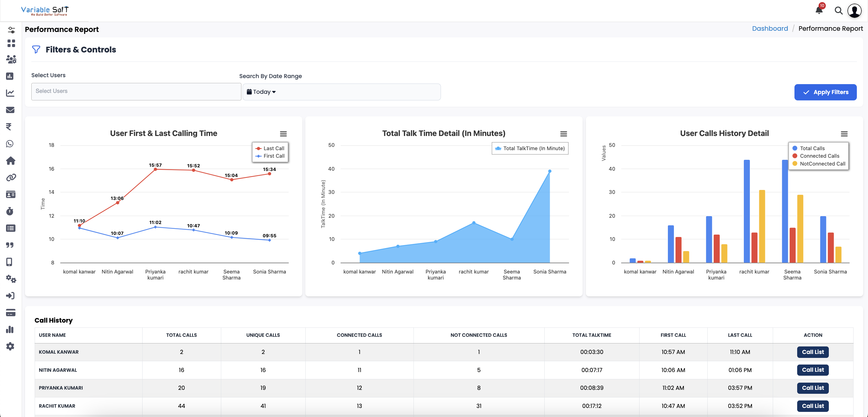Click the notification bell with 10 alerts
The width and height of the screenshot is (868, 417).
point(819,11)
